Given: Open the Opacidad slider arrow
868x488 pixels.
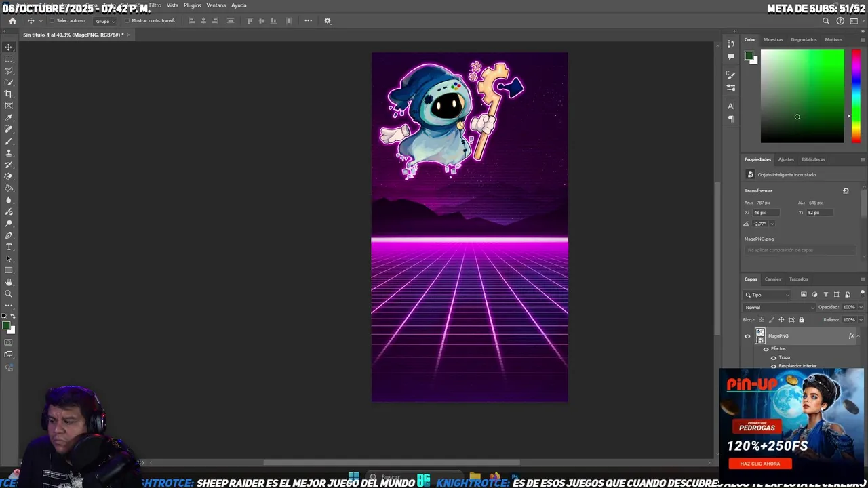Looking at the screenshot, I should (x=861, y=308).
